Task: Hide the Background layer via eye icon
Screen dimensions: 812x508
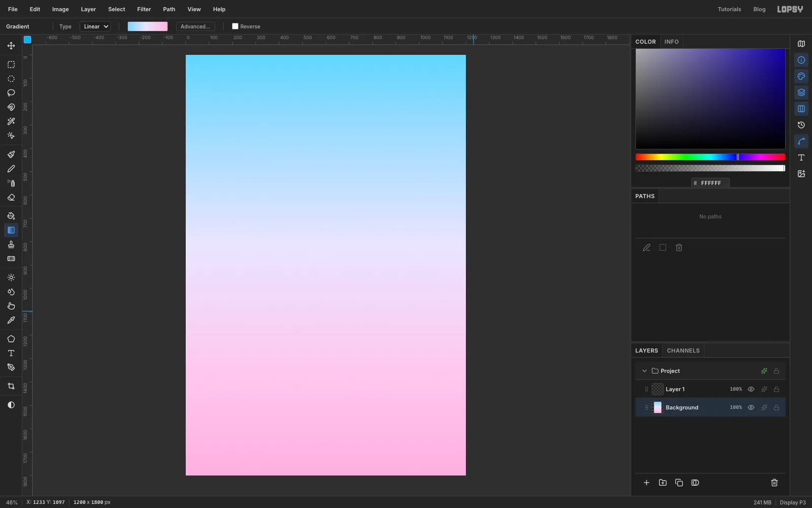Action: [x=751, y=407]
